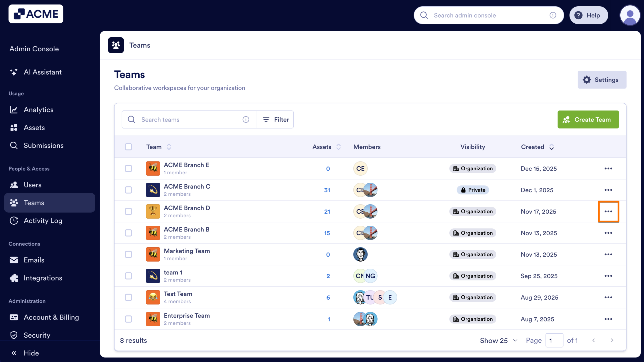Open the Security settings
Viewport: 644px width, 362px height.
37,335
